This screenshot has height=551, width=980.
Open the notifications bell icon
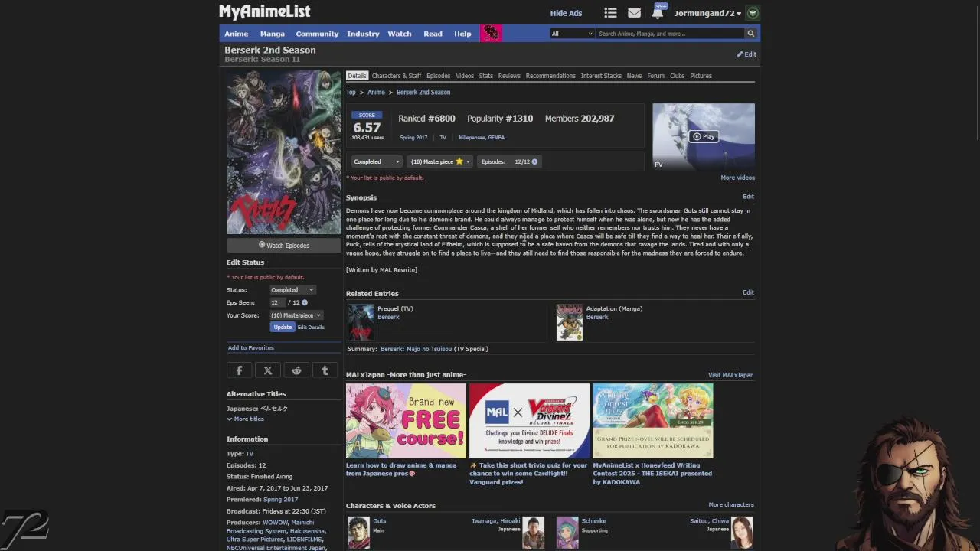point(657,12)
